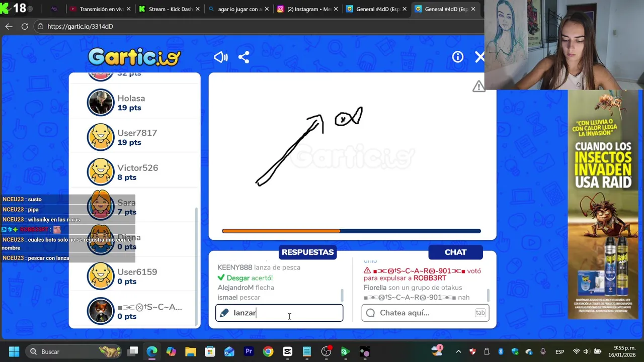Open Copilot from the taskbar
The width and height of the screenshot is (644, 362).
(171, 351)
